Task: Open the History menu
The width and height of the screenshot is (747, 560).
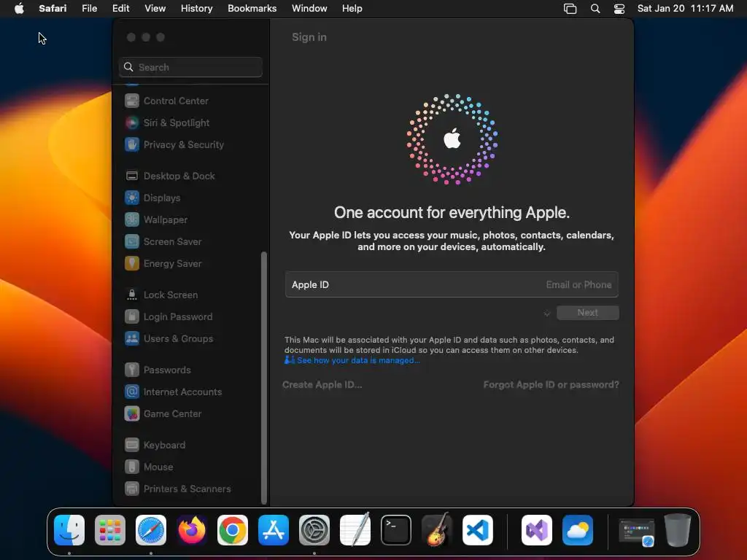Action: (x=196, y=8)
